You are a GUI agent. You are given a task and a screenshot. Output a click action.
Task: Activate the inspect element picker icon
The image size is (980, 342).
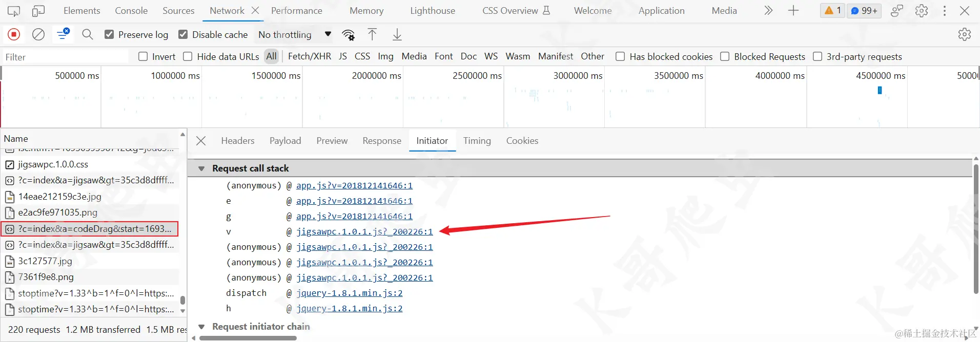[x=14, y=11]
